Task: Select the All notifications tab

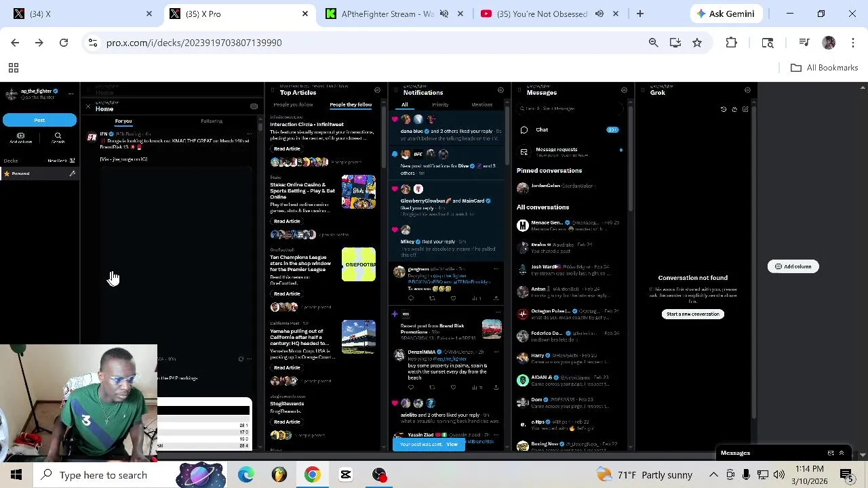Action: point(405,105)
